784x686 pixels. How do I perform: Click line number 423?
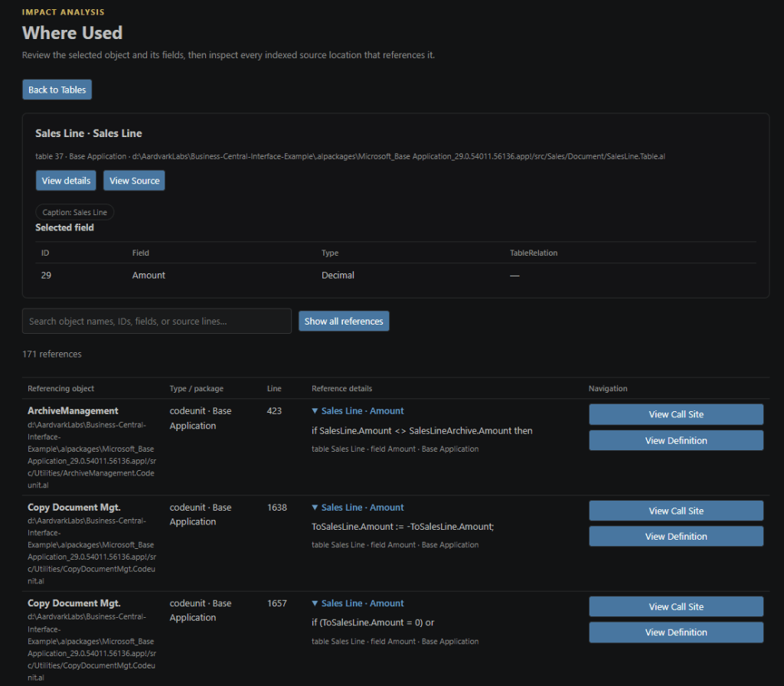274,410
